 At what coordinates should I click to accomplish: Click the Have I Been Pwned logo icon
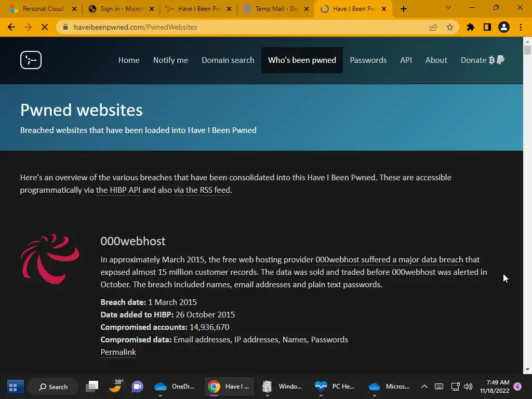[31, 60]
